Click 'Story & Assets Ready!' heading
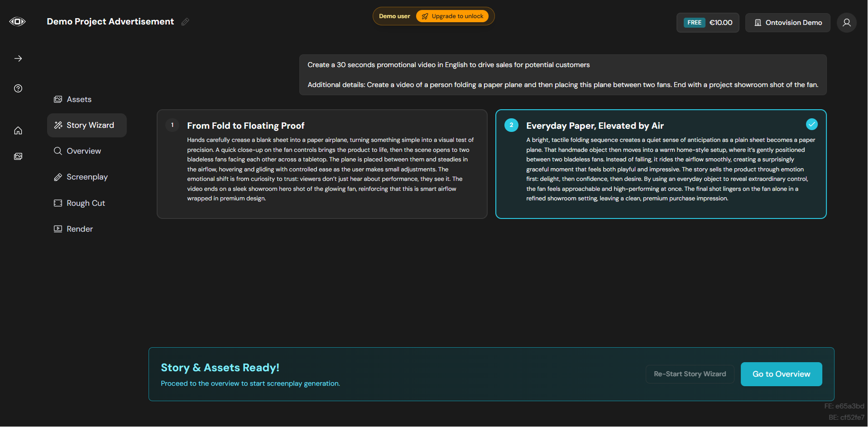868x427 pixels. point(220,368)
